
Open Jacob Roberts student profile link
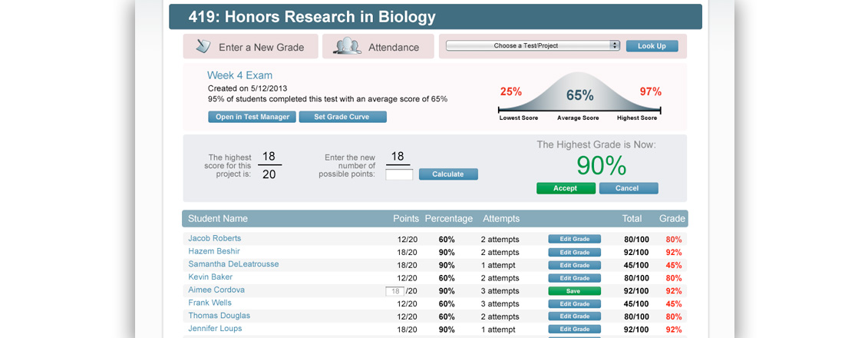point(214,238)
